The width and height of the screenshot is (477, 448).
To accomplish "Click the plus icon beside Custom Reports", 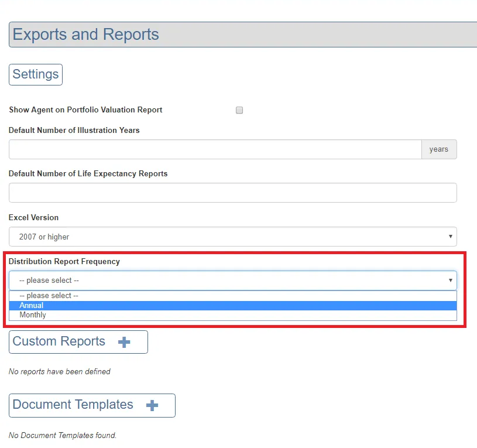I will tap(124, 342).
